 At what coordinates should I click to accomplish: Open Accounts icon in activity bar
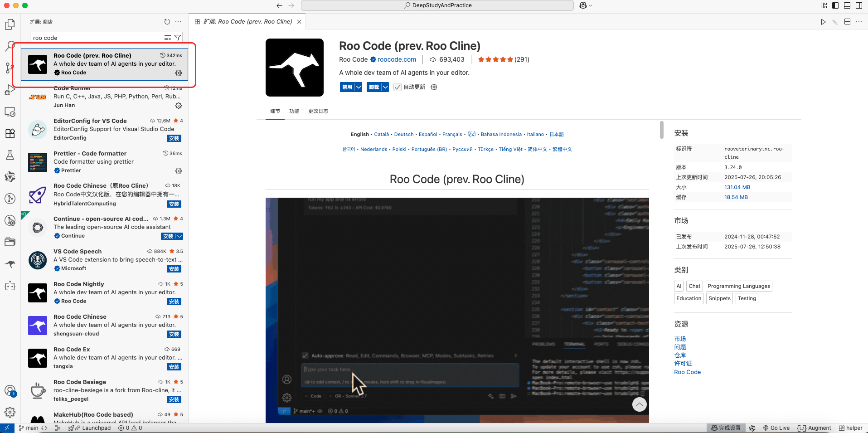click(x=10, y=391)
